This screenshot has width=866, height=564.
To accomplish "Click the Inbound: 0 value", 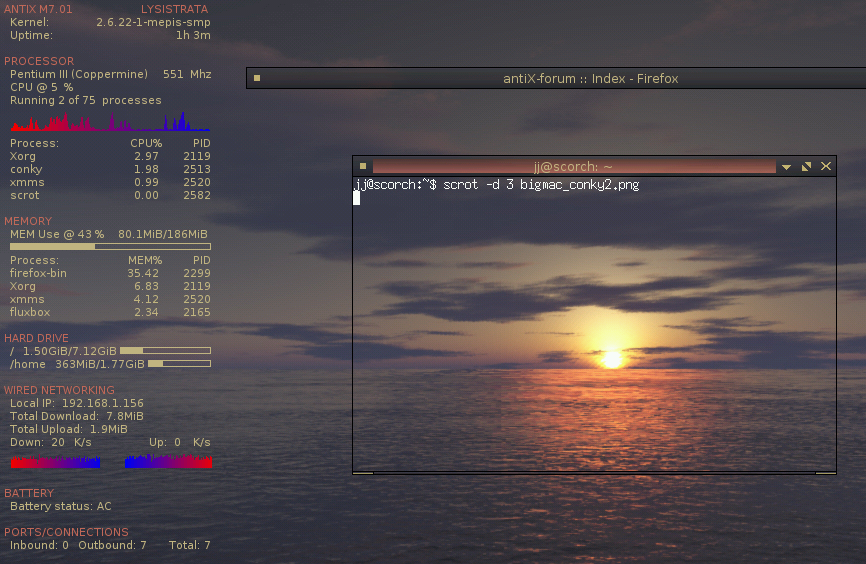I will pyautogui.click(x=39, y=545).
